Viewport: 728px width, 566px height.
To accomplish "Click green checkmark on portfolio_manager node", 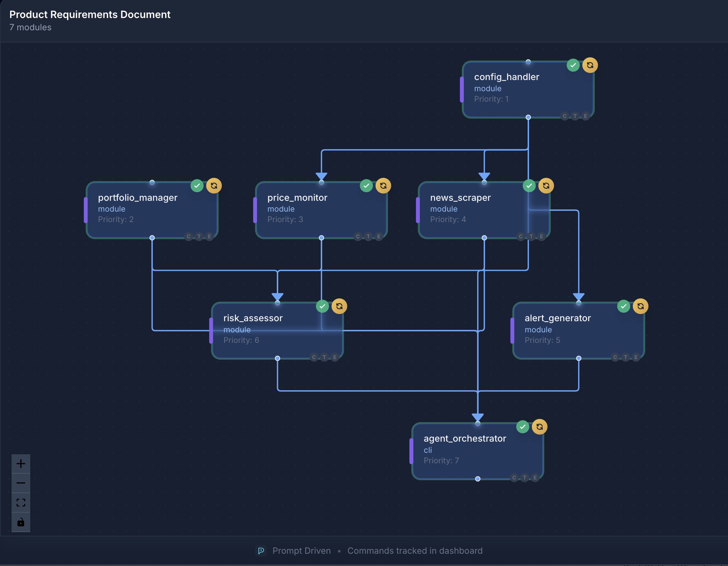I will [197, 186].
